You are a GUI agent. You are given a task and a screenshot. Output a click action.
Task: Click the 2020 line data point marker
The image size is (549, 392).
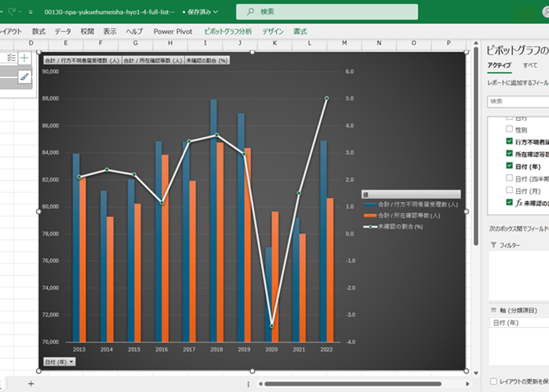(x=272, y=326)
